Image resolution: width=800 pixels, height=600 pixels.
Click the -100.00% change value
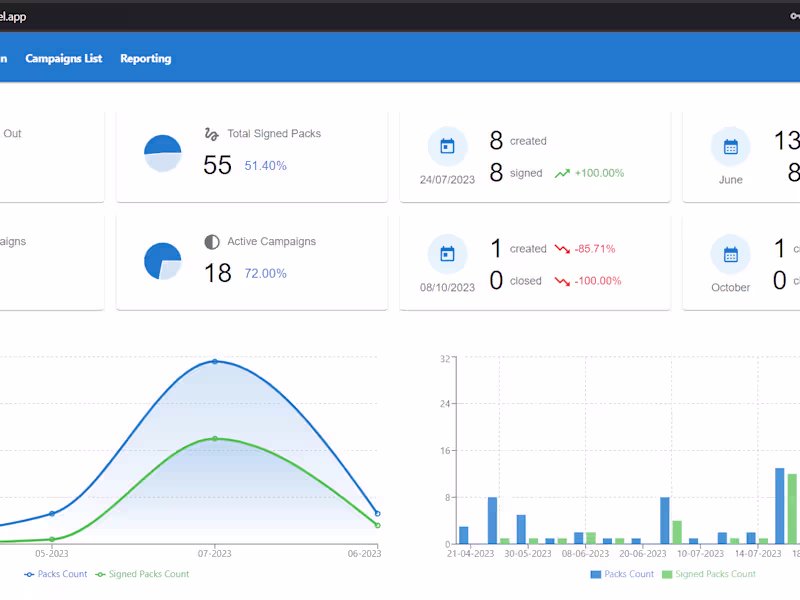click(598, 281)
